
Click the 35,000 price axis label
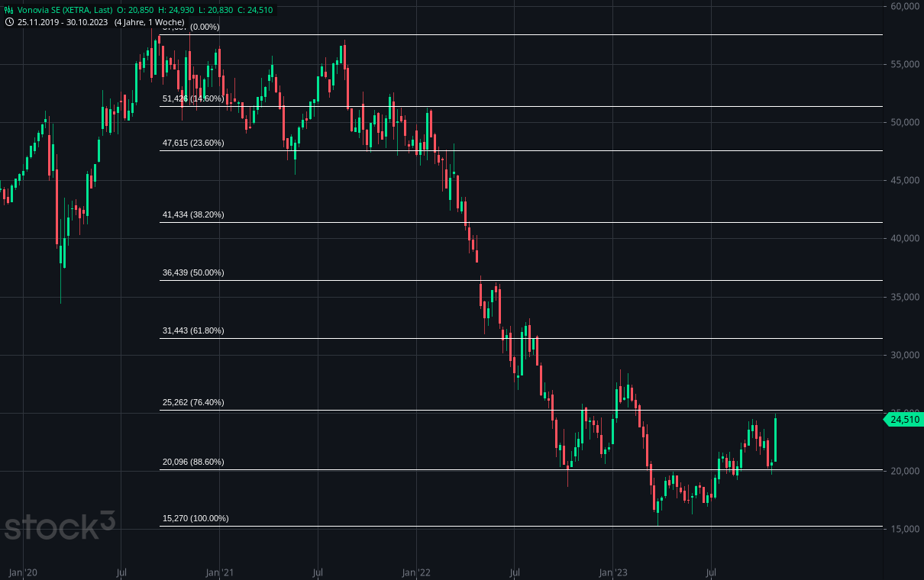coord(905,297)
